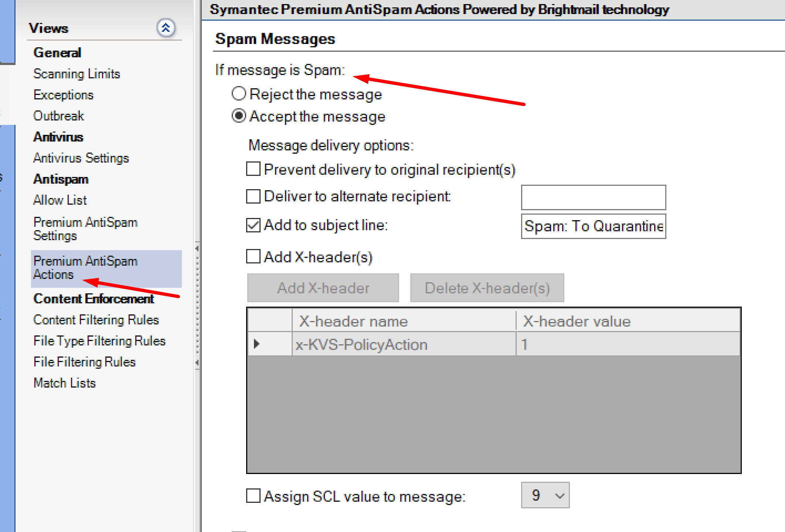The width and height of the screenshot is (785, 532).
Task: Toggle Assign SCL value to message
Action: (x=254, y=496)
